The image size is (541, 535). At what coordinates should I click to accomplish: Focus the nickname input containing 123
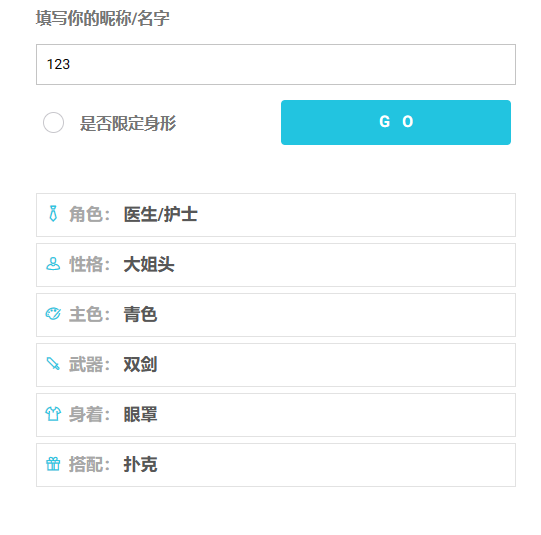(276, 64)
